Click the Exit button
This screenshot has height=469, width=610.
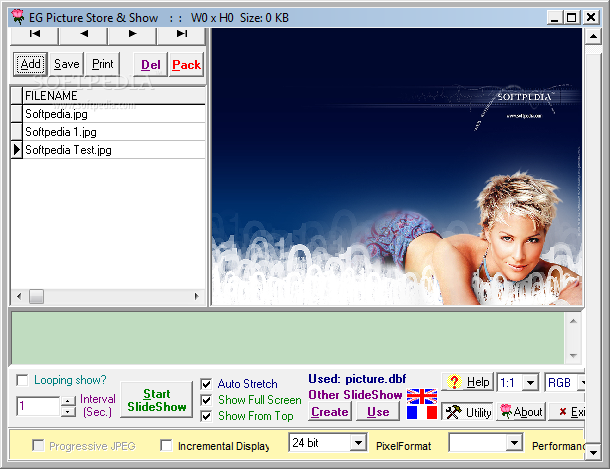click(x=568, y=412)
